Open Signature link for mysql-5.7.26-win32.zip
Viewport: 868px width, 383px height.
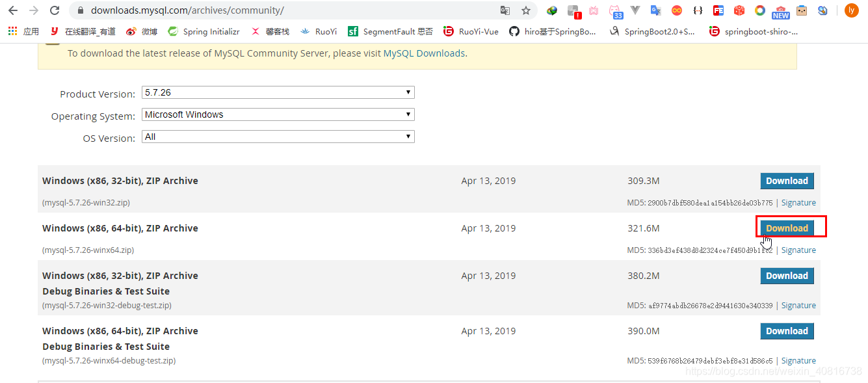pyautogui.click(x=798, y=203)
